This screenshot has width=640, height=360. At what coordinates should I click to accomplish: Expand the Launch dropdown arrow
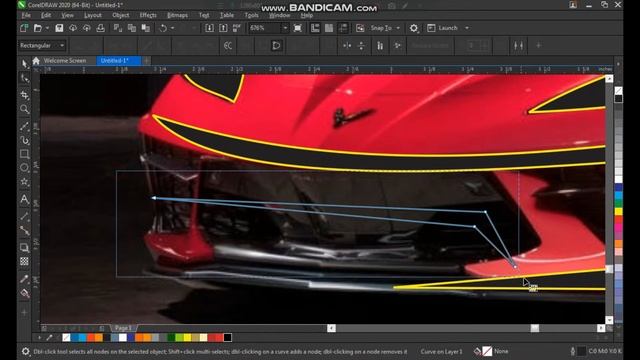[x=467, y=28]
